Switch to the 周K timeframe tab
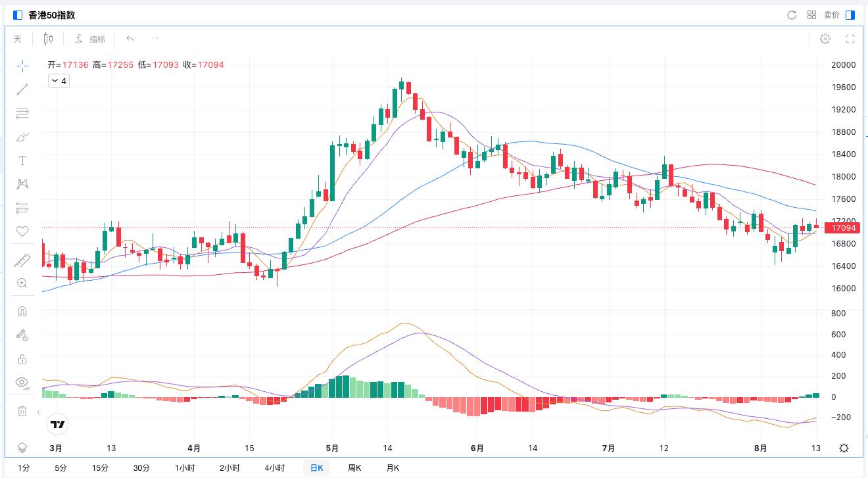Image resolution: width=868 pixels, height=478 pixels. 354,468
